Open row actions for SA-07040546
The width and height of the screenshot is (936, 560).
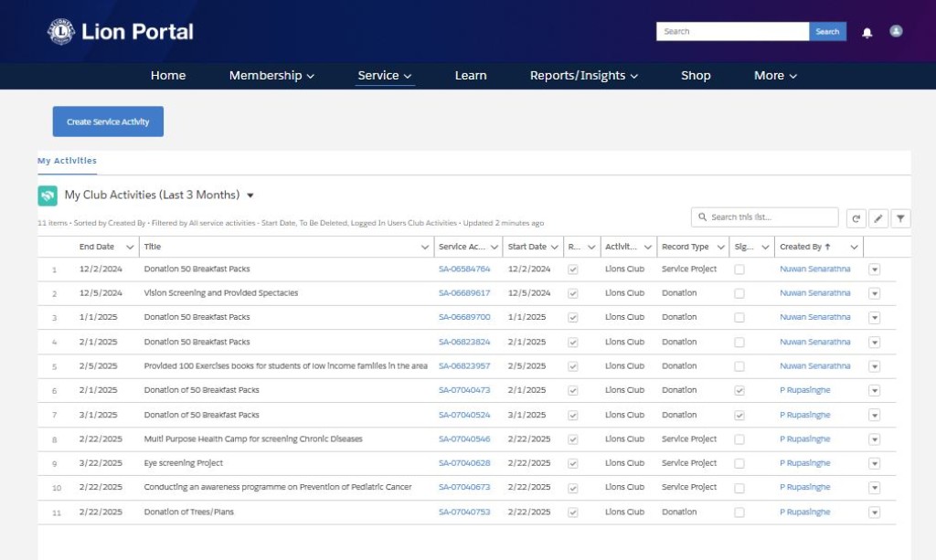pyautogui.click(x=875, y=439)
